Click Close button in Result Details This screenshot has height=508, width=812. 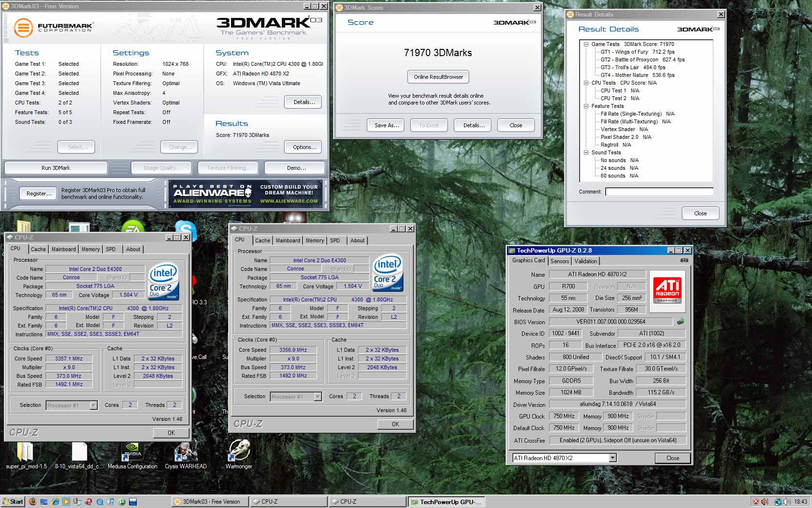tap(700, 213)
